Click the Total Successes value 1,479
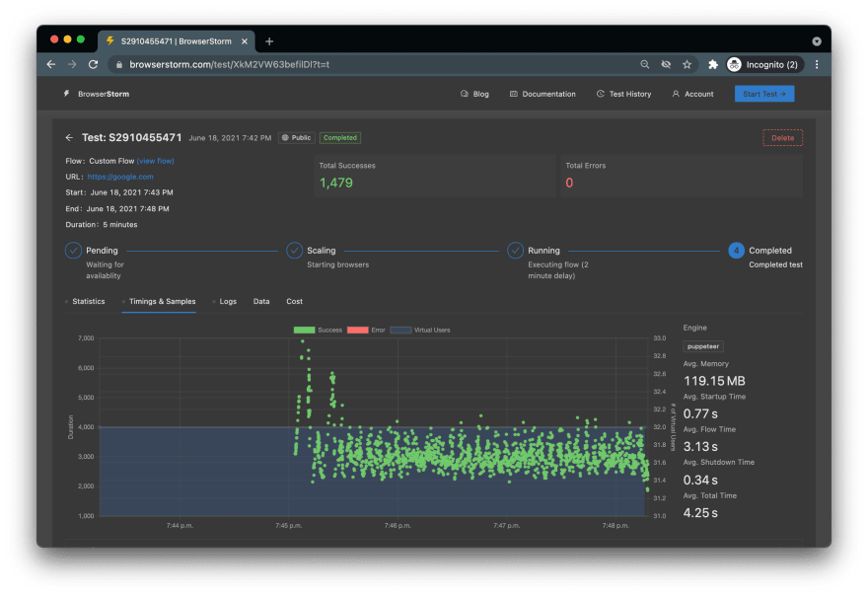Image resolution: width=868 pixels, height=596 pixels. 336,183
